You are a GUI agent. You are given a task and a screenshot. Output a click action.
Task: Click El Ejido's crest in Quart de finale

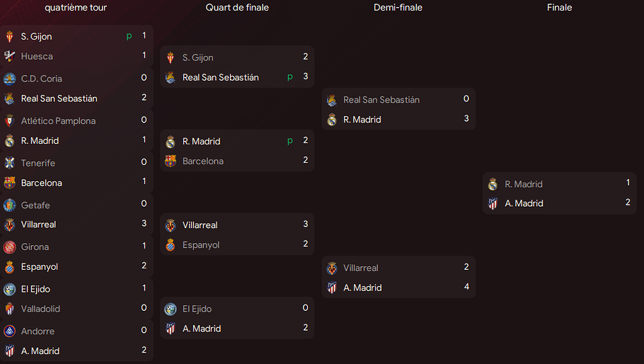171,309
